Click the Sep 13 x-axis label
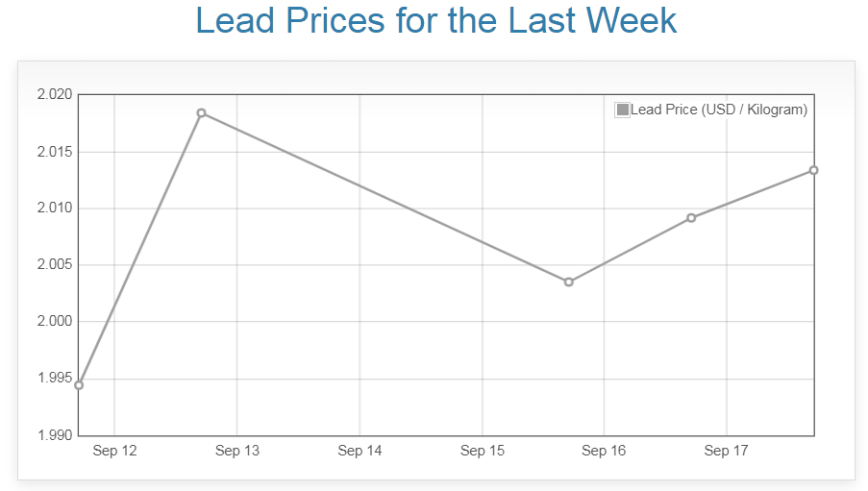 237,451
